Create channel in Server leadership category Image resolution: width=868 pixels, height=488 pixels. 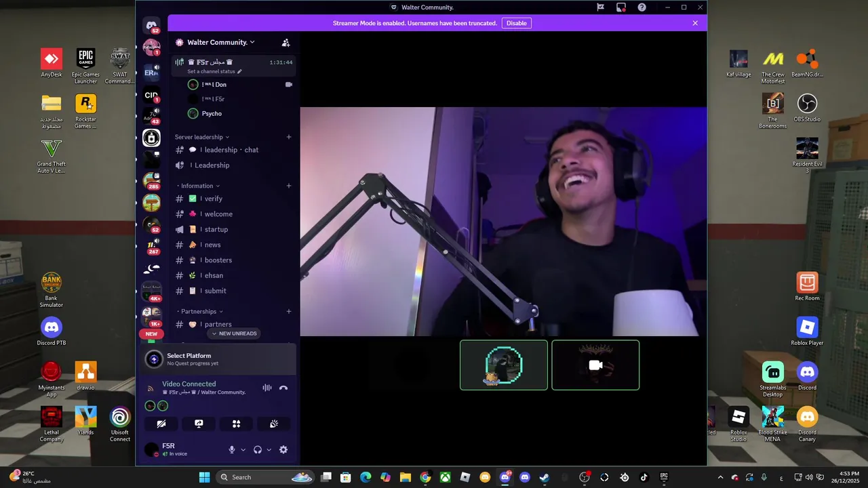(289, 137)
